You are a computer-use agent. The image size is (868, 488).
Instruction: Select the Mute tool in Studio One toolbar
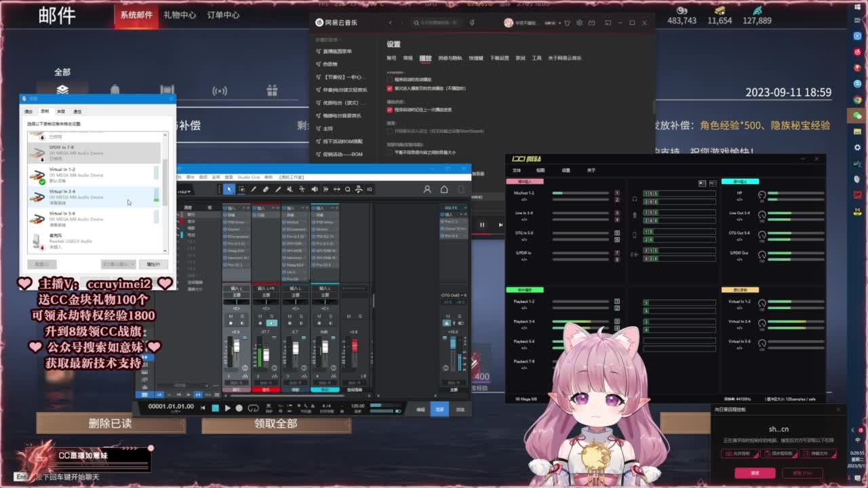pos(290,189)
